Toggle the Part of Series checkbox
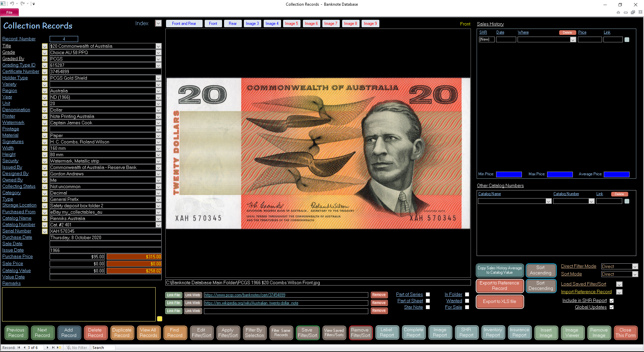The height and width of the screenshot is (352, 644). (428, 295)
